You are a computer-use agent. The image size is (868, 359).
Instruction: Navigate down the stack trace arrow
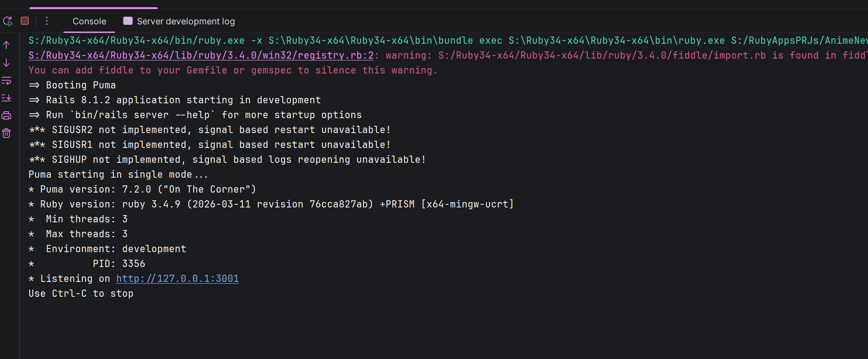6,63
